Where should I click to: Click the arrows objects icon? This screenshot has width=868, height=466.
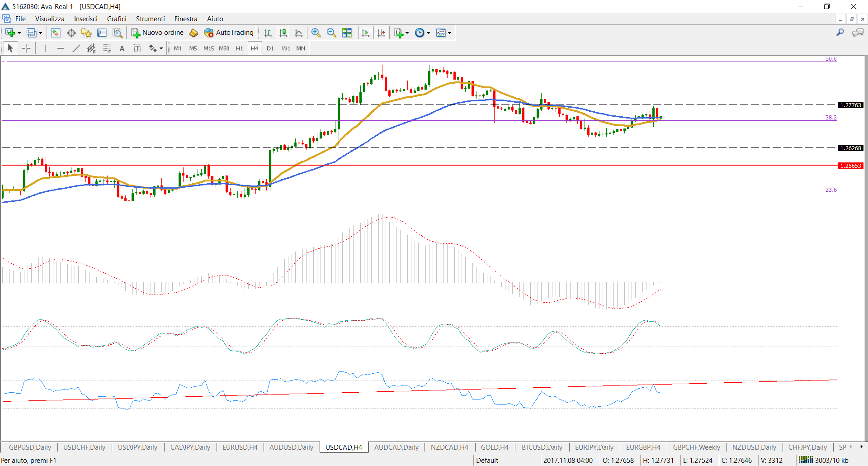[153, 48]
